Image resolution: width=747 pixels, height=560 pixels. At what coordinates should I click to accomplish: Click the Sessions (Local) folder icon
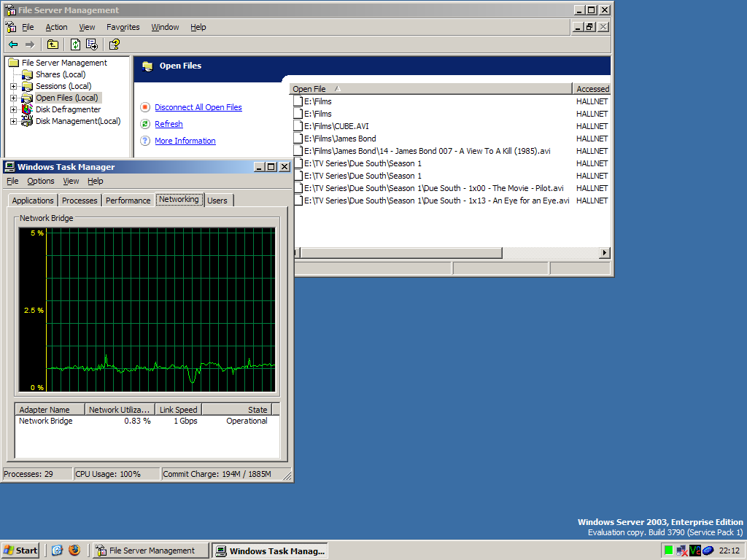point(28,86)
